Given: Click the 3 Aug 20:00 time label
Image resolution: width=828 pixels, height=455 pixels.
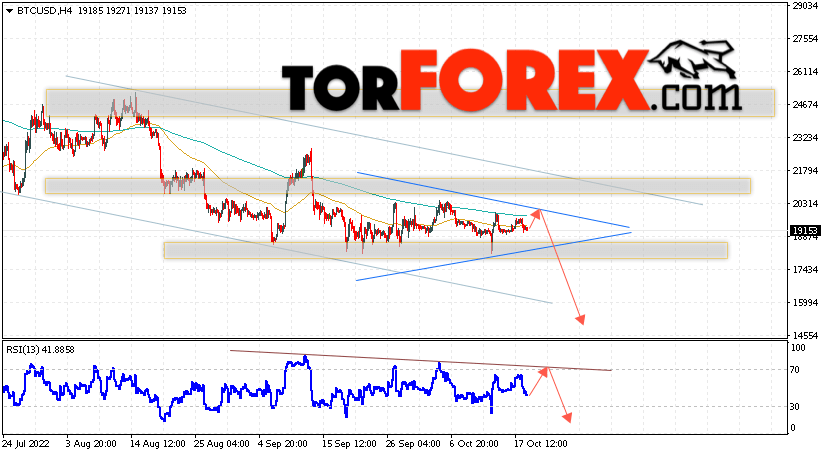Looking at the screenshot, I should [x=91, y=443].
